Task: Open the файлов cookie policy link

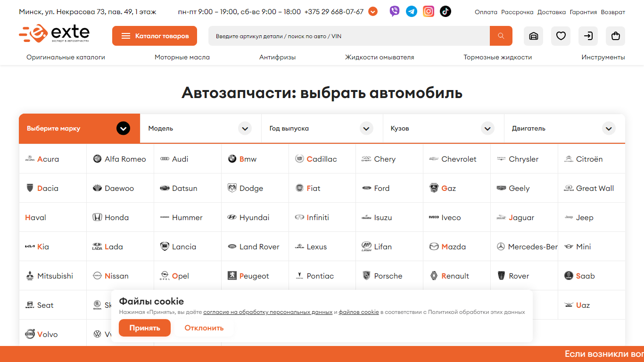Action: click(x=359, y=312)
